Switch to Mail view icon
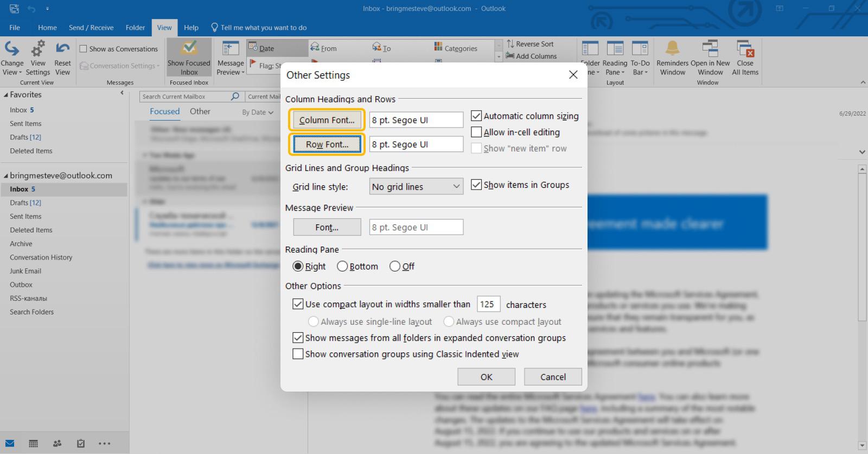 (10, 443)
